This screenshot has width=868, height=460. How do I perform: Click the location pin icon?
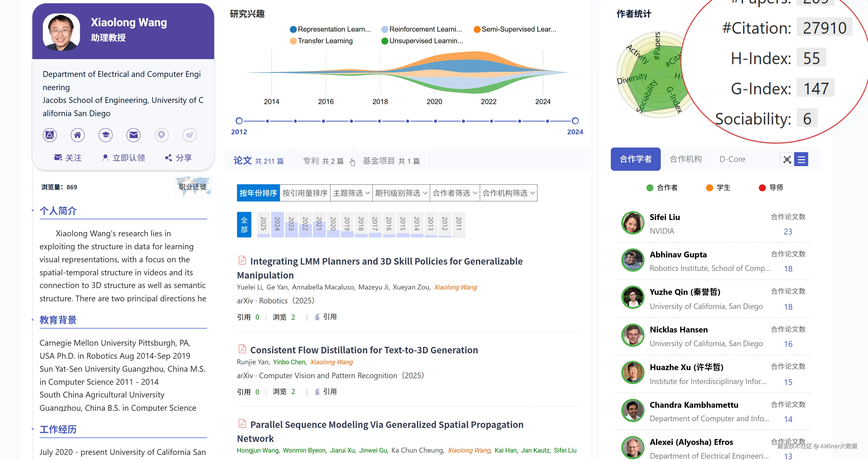(161, 135)
